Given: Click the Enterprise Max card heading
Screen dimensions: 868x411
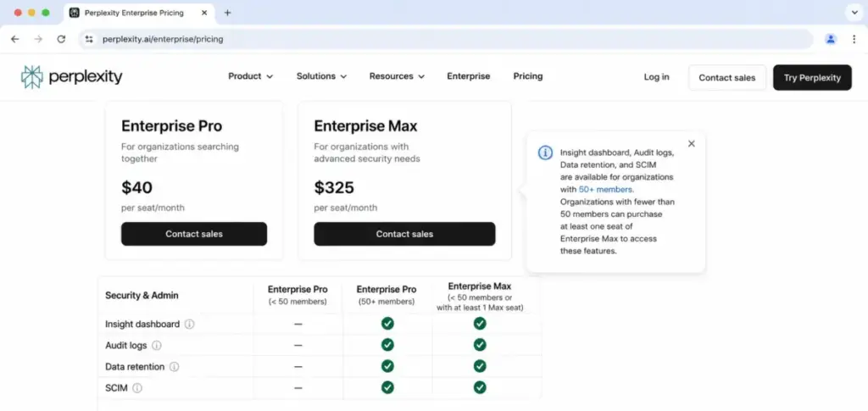Looking at the screenshot, I should point(365,126).
